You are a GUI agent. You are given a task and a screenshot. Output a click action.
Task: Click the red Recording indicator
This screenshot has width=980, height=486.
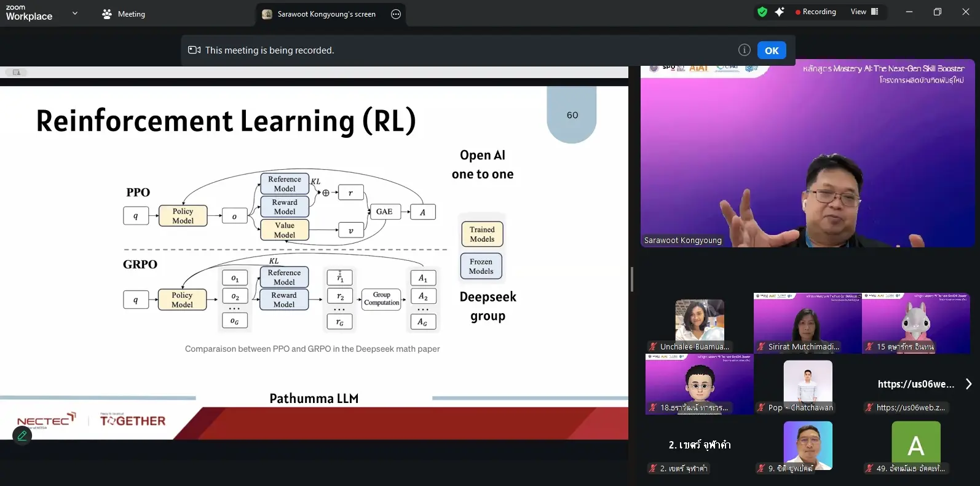[815, 12]
